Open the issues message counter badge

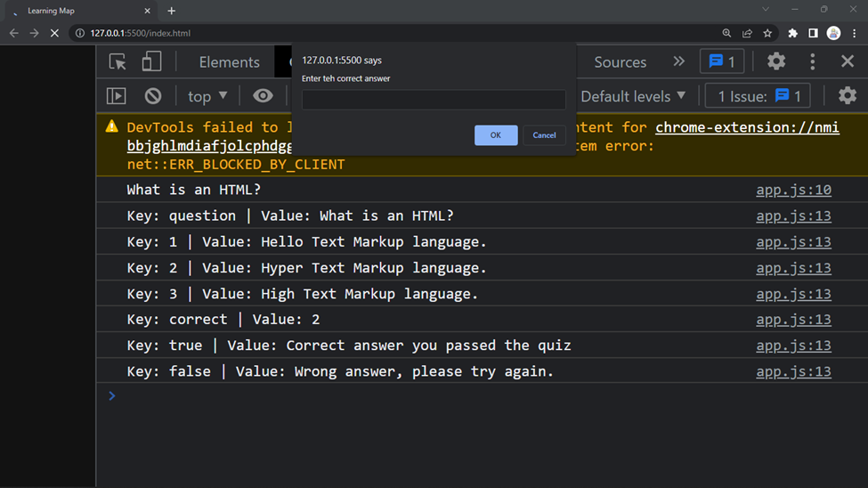coord(722,61)
